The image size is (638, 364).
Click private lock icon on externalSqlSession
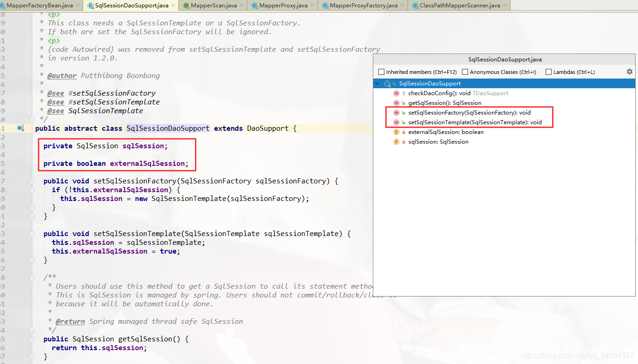(x=404, y=132)
